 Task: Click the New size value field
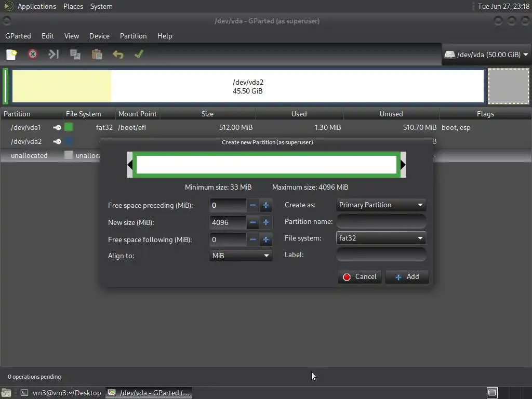point(228,222)
